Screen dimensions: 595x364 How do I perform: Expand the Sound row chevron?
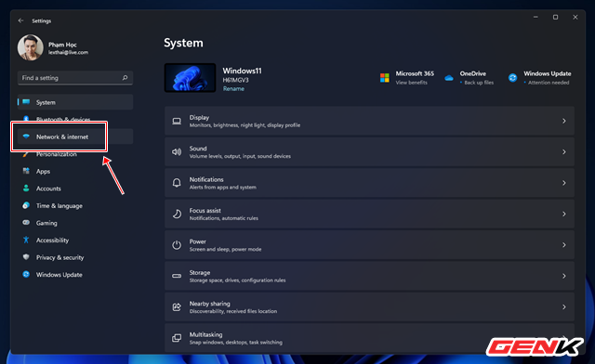[x=564, y=152]
